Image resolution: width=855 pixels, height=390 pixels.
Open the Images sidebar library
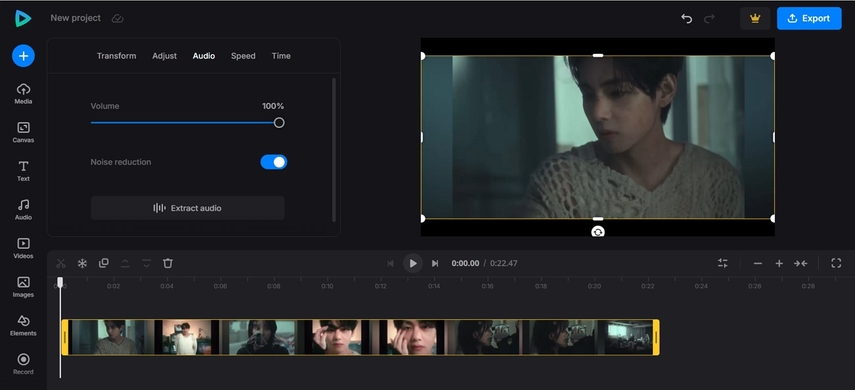pyautogui.click(x=23, y=287)
